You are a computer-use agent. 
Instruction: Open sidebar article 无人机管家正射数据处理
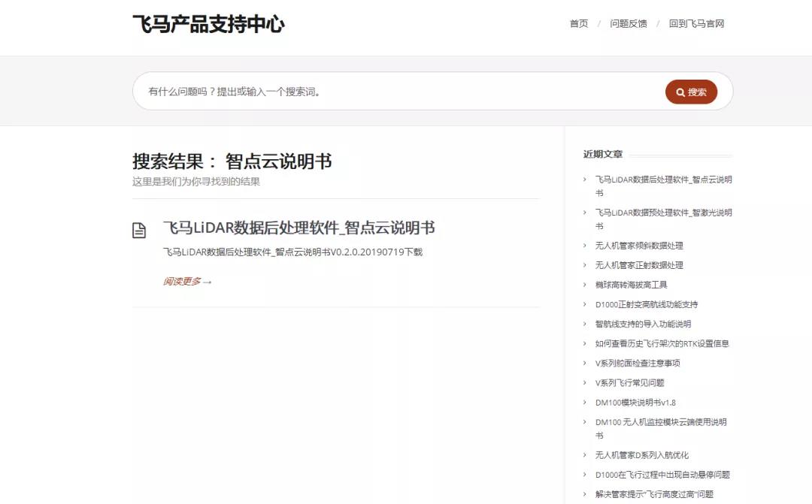point(638,265)
